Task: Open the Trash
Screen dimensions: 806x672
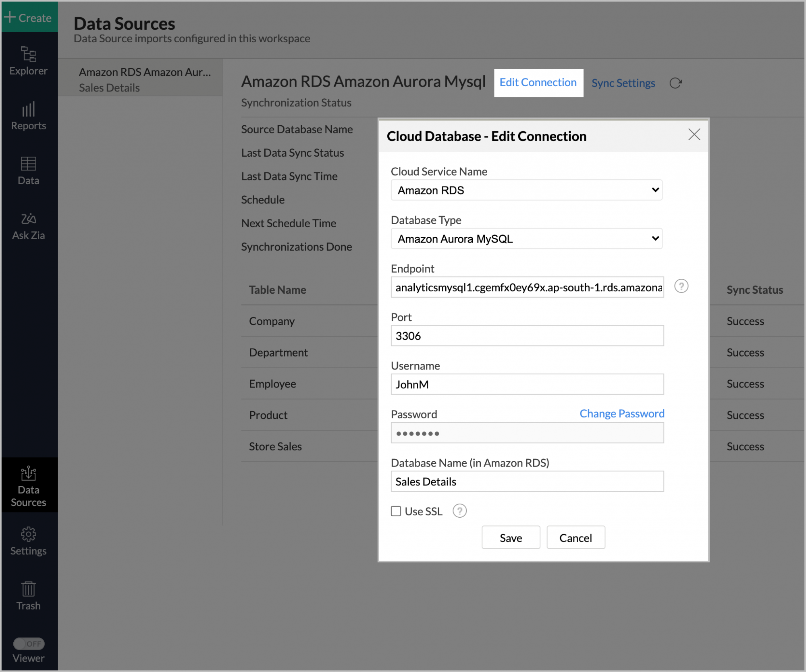Action: [x=28, y=595]
